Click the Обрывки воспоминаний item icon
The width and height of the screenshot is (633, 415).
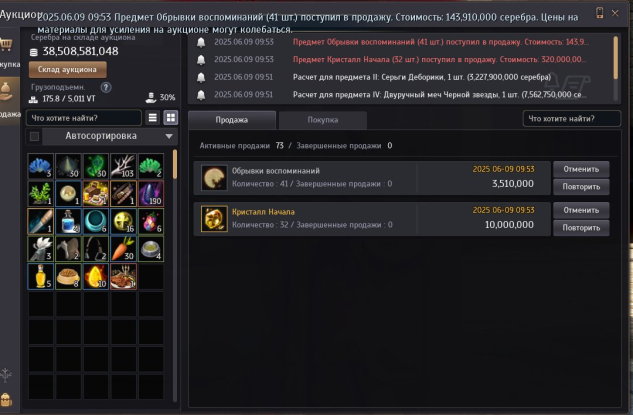pyautogui.click(x=214, y=178)
